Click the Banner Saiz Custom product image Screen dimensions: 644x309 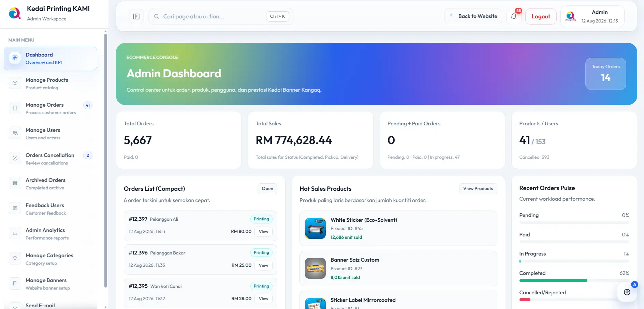click(315, 268)
